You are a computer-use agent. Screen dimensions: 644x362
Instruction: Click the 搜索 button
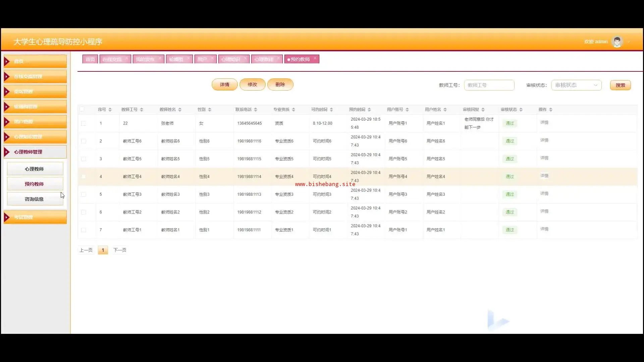pos(620,85)
